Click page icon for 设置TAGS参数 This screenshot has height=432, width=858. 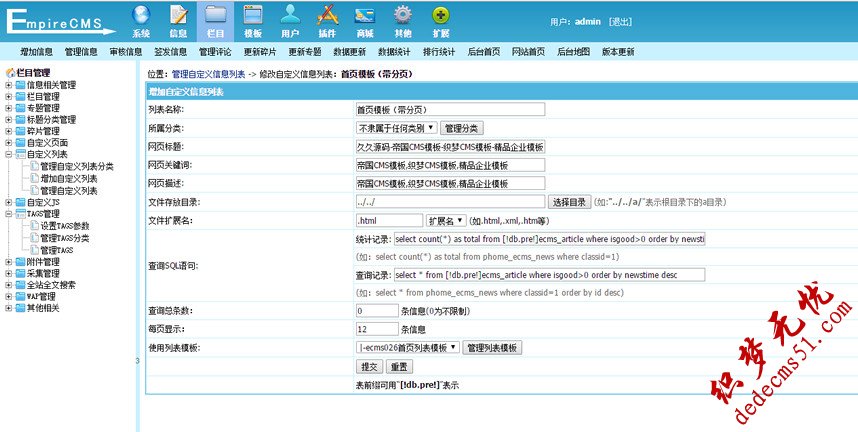[34, 226]
